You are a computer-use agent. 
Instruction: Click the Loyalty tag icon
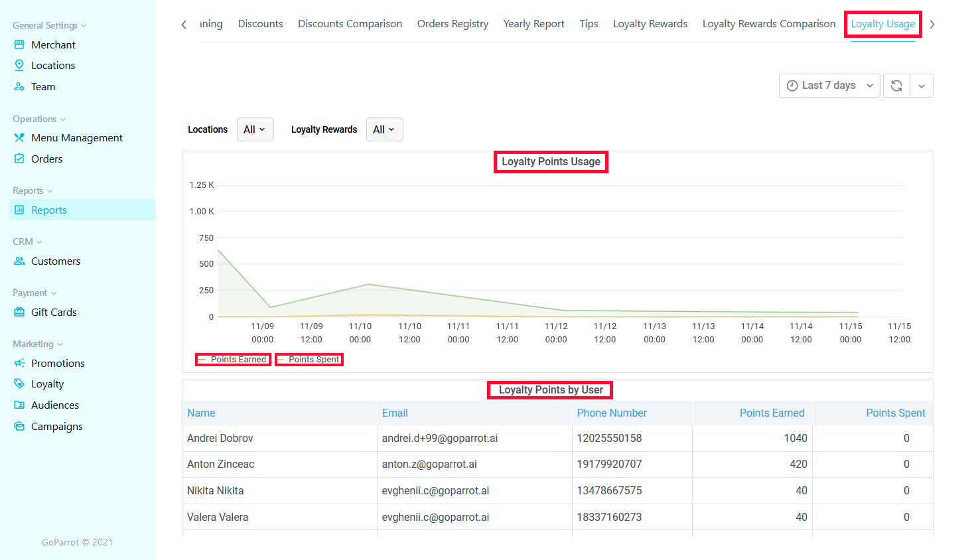19,384
